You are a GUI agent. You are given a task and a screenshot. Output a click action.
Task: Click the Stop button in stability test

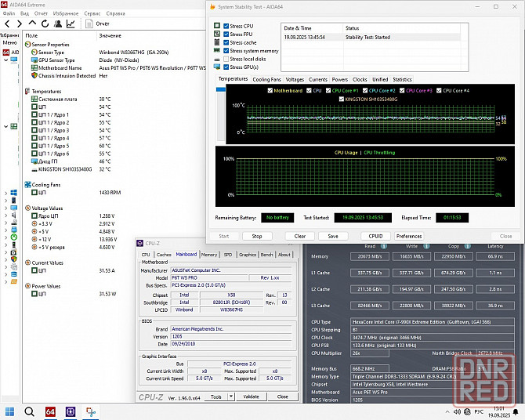point(256,236)
